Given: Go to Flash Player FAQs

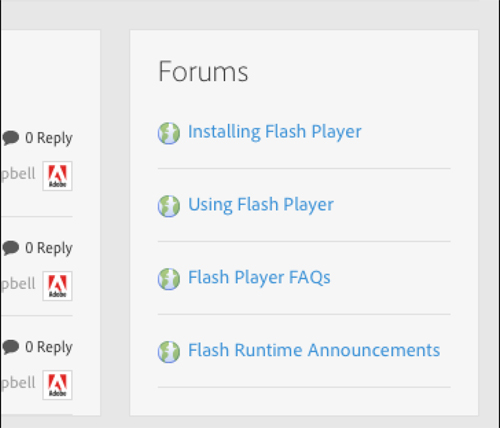Looking at the screenshot, I should click(x=259, y=278).
